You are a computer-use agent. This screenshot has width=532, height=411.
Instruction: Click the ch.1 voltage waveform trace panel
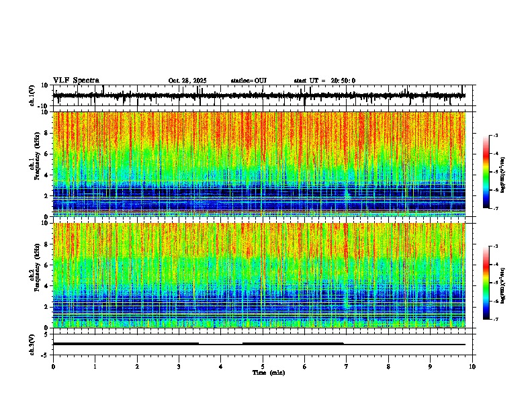[264, 95]
